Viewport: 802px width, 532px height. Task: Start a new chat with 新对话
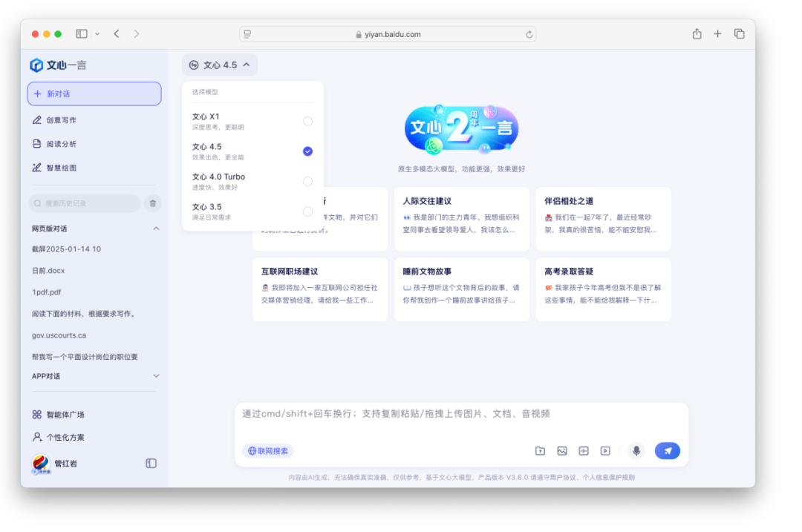tap(94, 93)
